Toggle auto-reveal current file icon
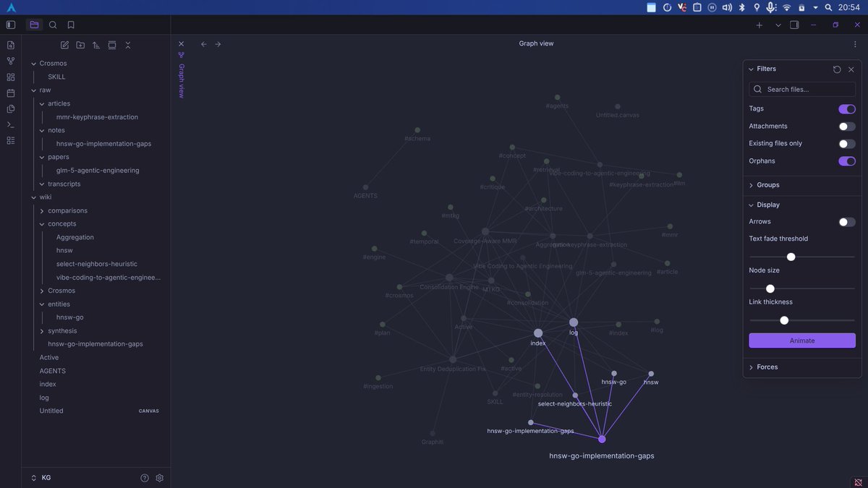 [112, 45]
